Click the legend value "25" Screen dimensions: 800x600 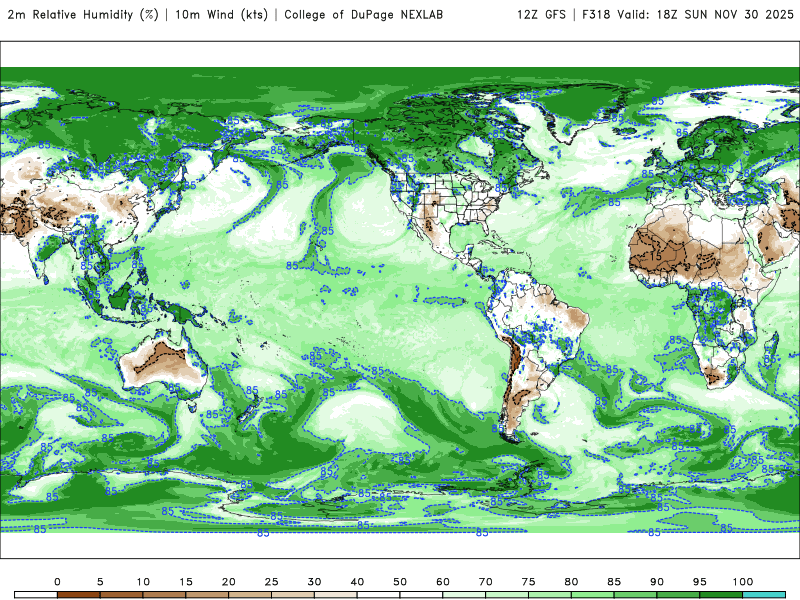(271, 582)
